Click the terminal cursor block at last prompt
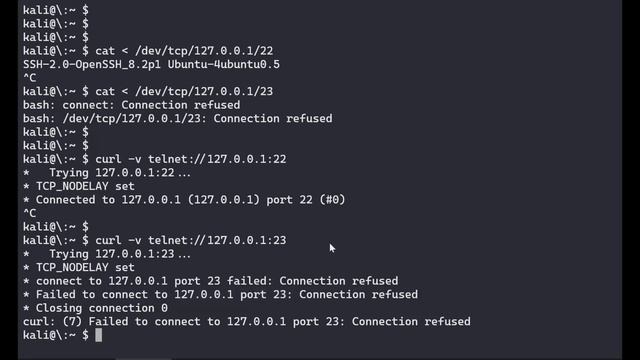The width and height of the screenshot is (640, 360). point(98,335)
